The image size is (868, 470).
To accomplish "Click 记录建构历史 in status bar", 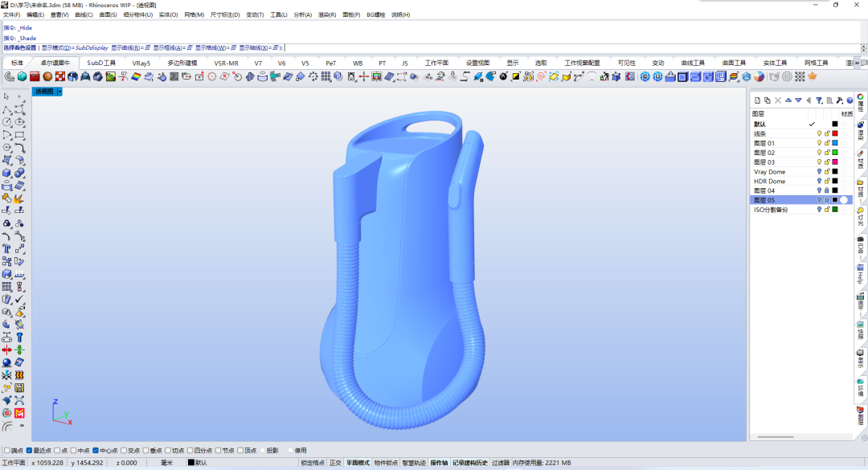I will click(x=470, y=463).
